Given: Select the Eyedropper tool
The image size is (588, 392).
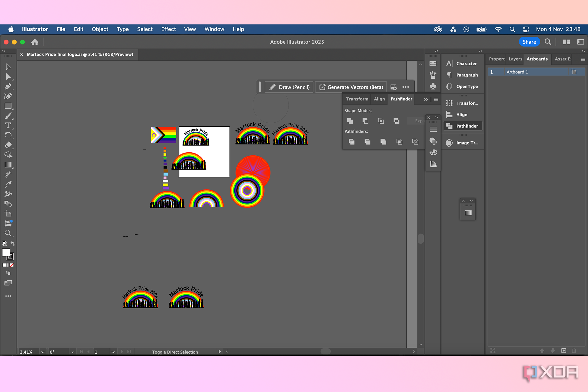Looking at the screenshot, I should (x=8, y=184).
